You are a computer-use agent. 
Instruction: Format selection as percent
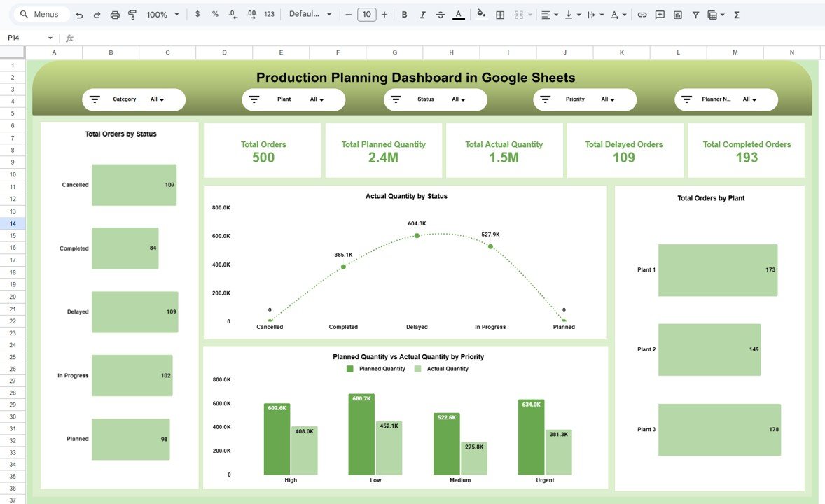(214, 14)
